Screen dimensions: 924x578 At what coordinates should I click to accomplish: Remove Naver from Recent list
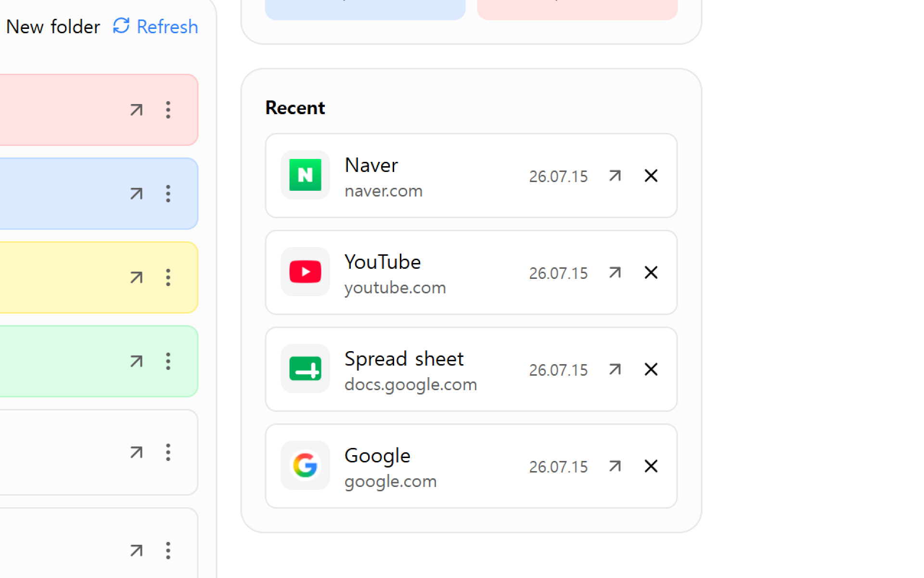tap(651, 176)
